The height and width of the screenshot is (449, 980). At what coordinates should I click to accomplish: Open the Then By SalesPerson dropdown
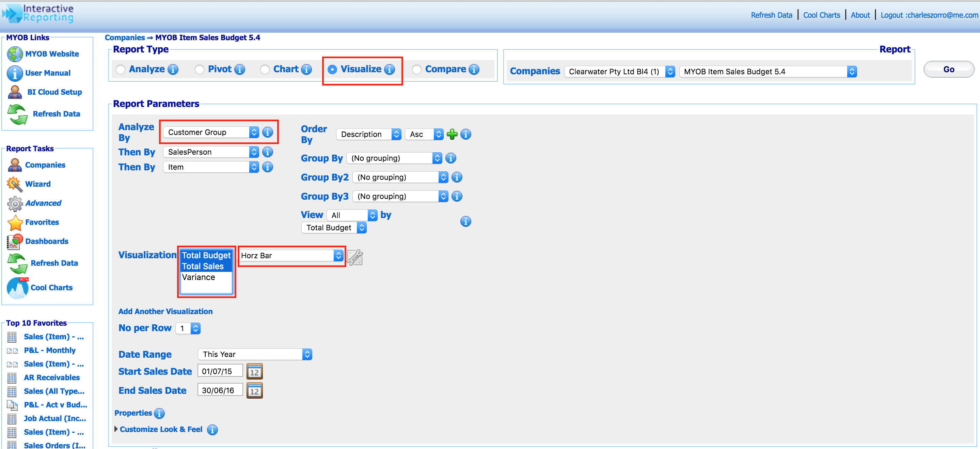click(x=211, y=152)
